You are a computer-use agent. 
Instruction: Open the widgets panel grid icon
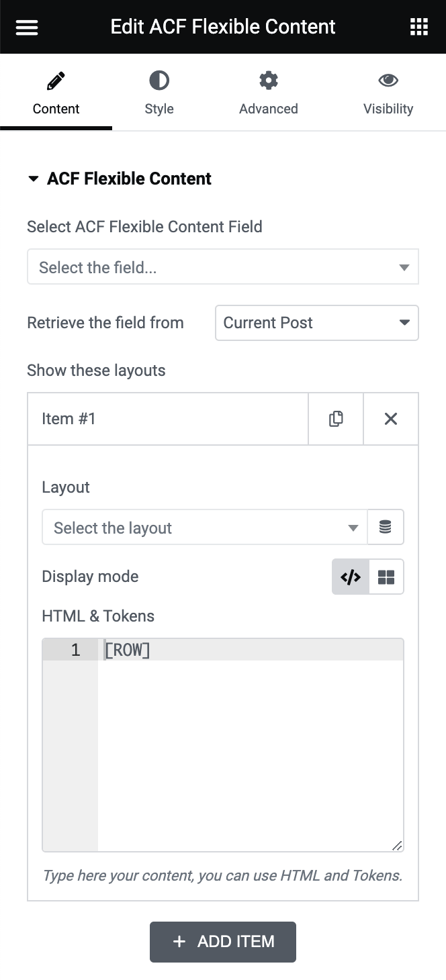coord(418,27)
